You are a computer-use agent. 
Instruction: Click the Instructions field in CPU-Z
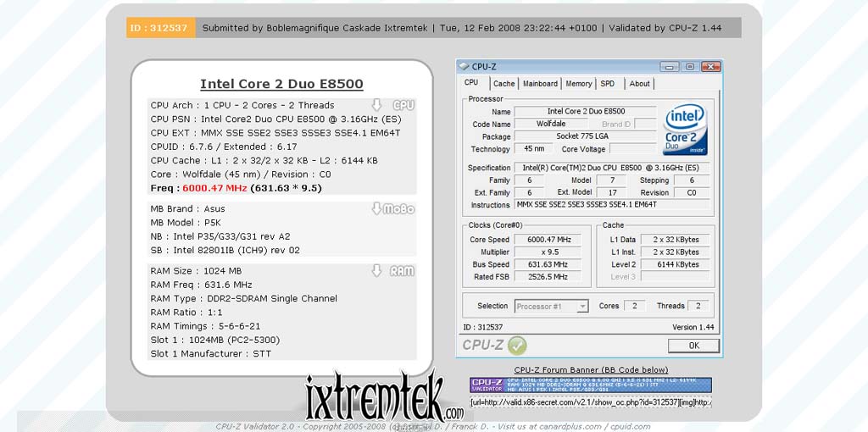(x=612, y=205)
